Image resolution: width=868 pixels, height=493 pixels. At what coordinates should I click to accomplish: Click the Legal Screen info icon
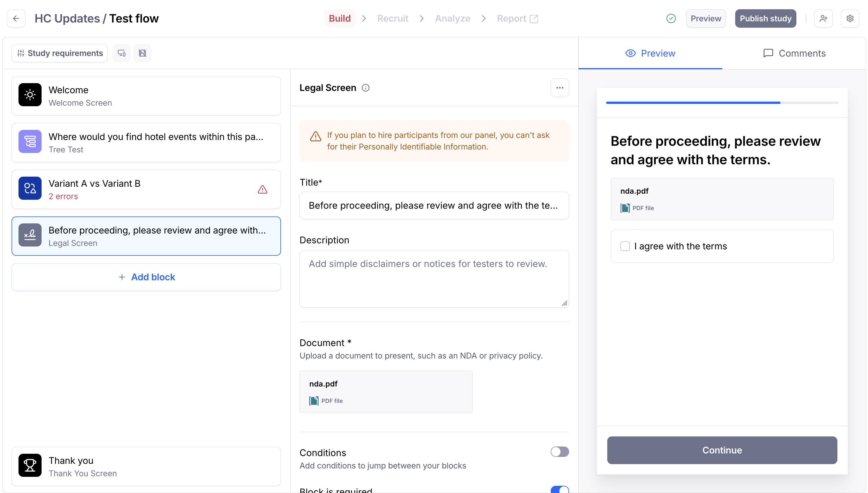point(365,88)
